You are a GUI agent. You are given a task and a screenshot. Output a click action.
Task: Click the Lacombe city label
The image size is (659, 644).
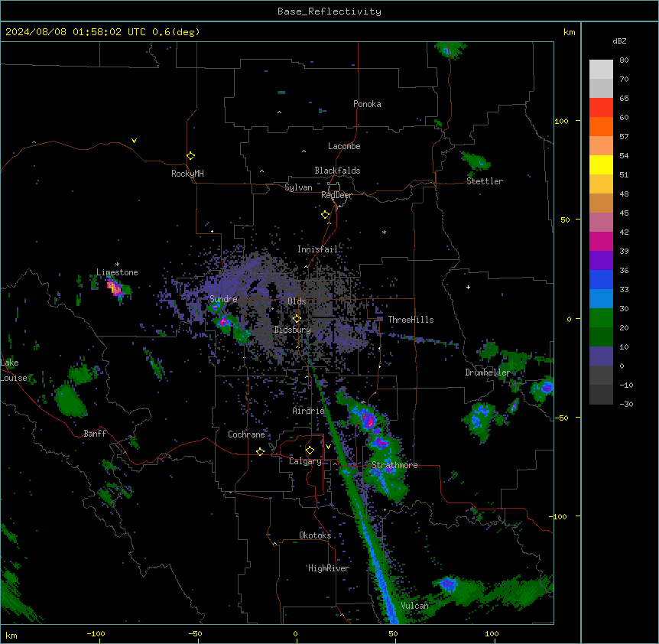point(344,146)
